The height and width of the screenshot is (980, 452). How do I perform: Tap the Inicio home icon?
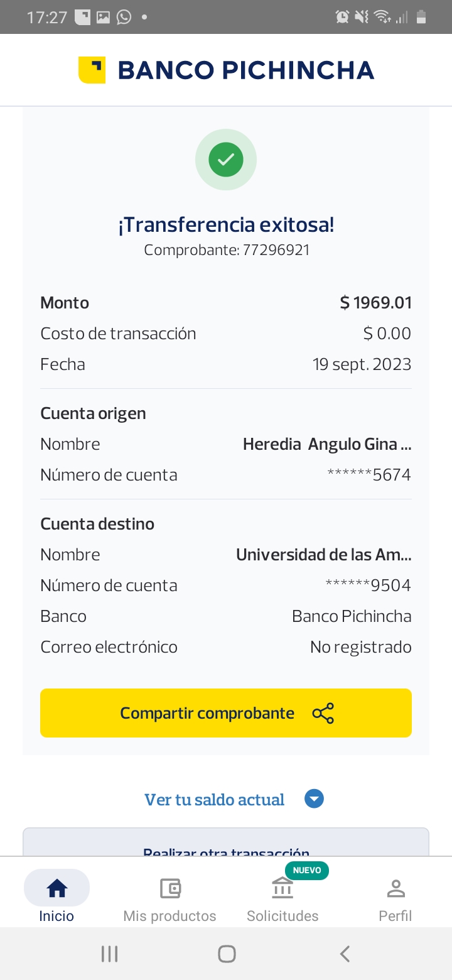click(x=57, y=888)
